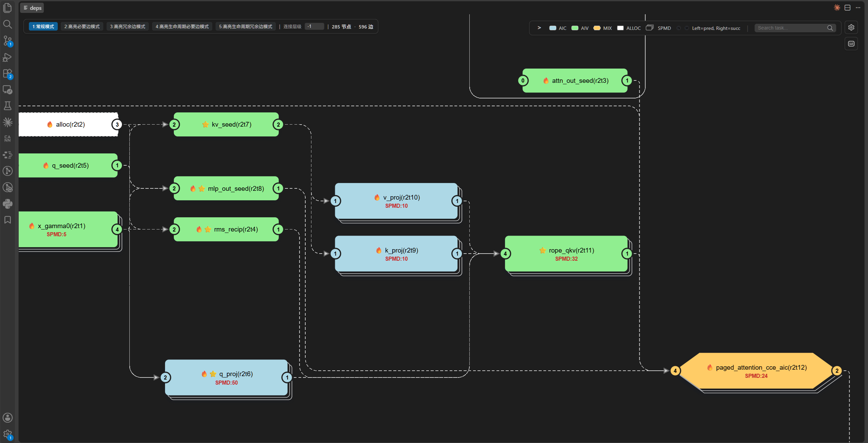Click the search magnifier in task search box
This screenshot has width=868, height=443.
(x=830, y=28)
